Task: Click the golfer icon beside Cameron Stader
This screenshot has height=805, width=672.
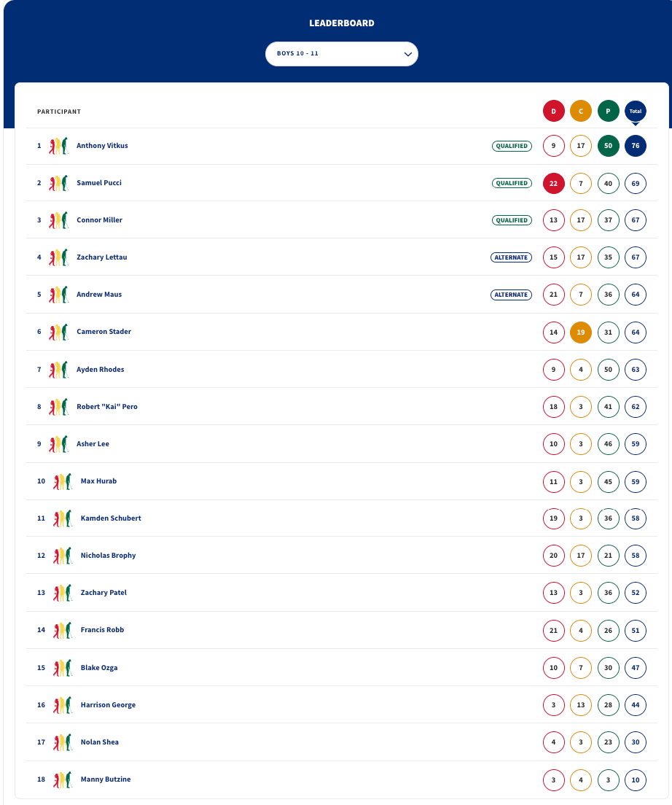Action: [x=58, y=332]
